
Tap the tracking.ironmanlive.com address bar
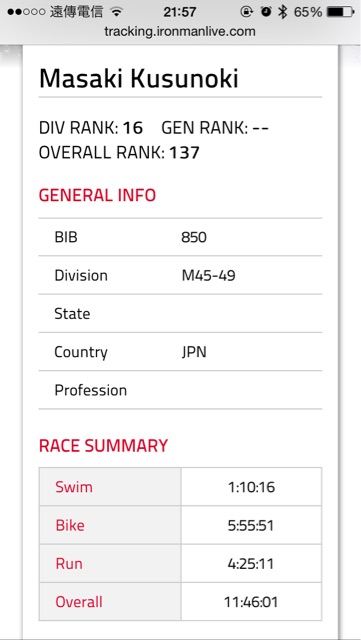point(180,31)
